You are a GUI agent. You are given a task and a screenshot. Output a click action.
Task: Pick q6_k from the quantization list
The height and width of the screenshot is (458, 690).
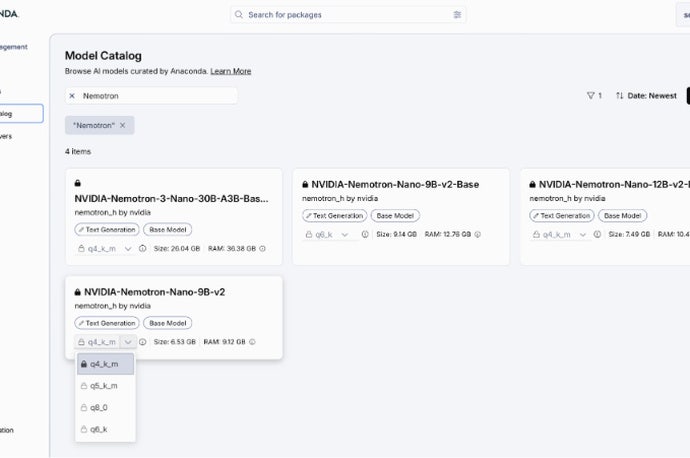pos(99,429)
